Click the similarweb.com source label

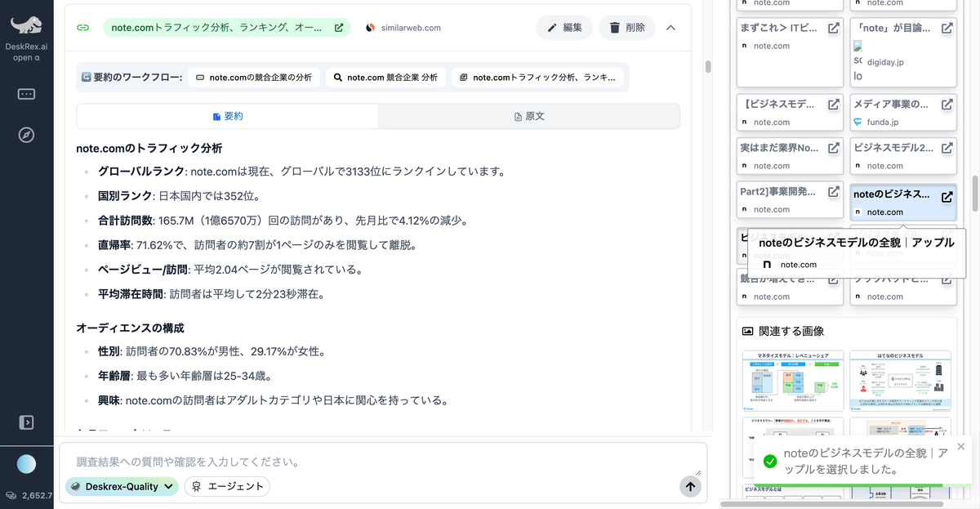pos(403,28)
